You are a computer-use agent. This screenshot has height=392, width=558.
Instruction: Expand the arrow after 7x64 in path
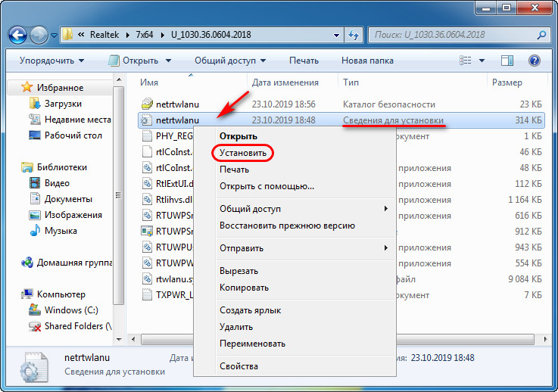[x=162, y=35]
